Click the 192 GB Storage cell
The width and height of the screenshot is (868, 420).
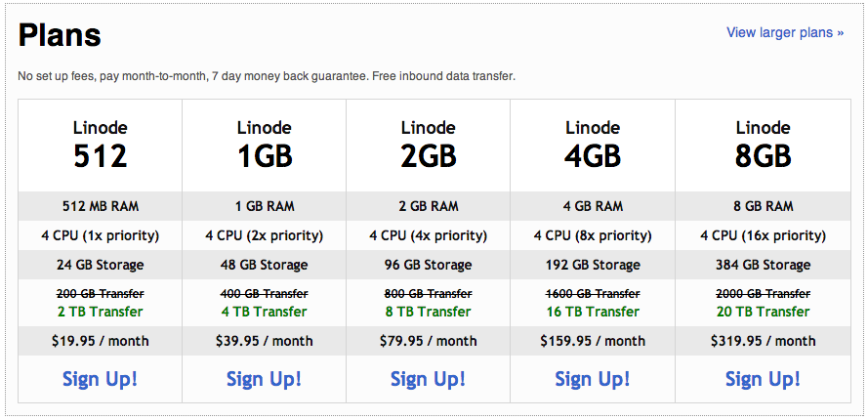click(592, 265)
